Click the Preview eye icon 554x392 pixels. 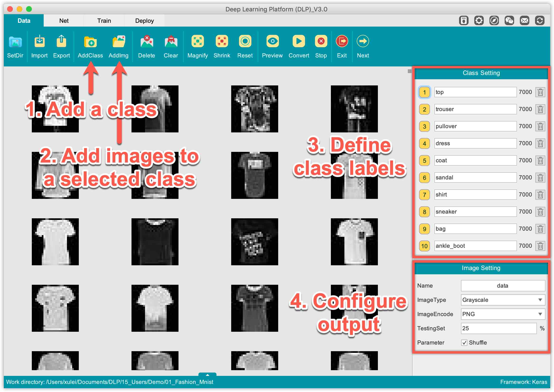point(272,41)
